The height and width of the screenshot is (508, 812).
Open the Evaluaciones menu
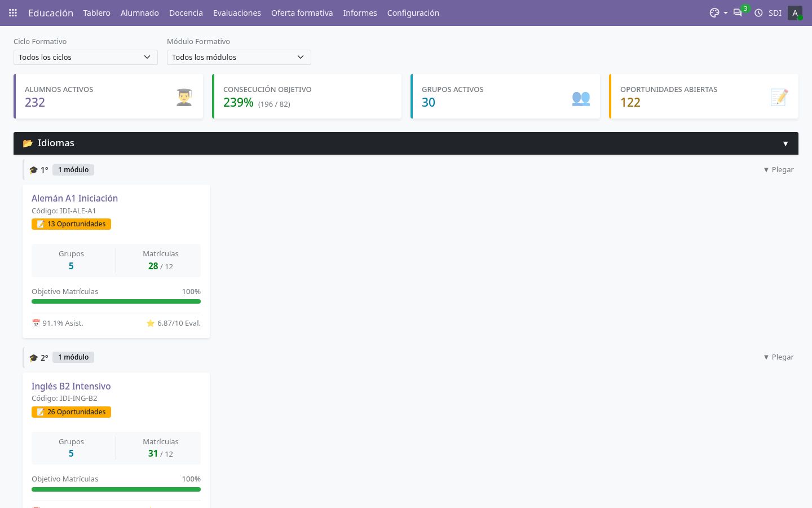[237, 13]
